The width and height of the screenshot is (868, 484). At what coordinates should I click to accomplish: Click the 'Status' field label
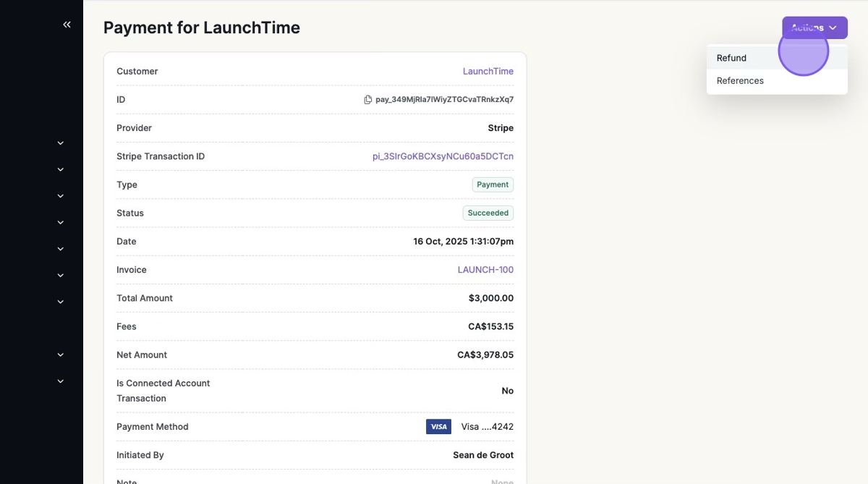coord(130,213)
